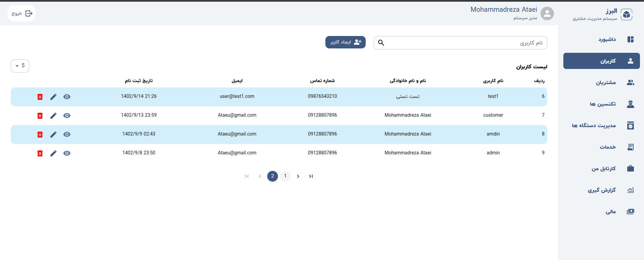Select pagination page 2
644x260 pixels.
[273, 176]
